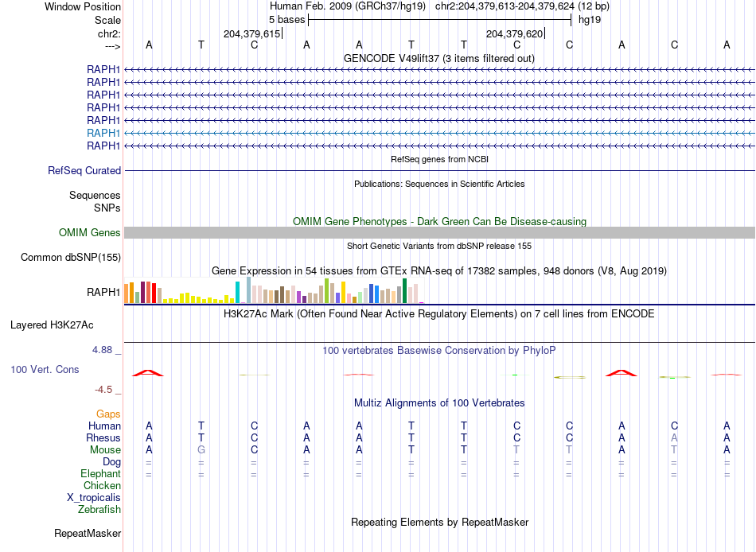Click the RepeatMasker track label
Screen dimensions: 756x552
click(88, 534)
